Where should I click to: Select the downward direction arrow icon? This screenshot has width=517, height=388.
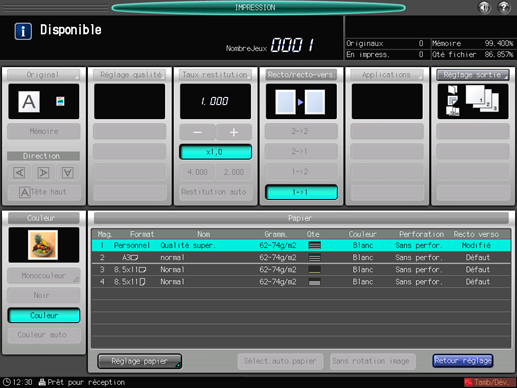click(x=68, y=172)
